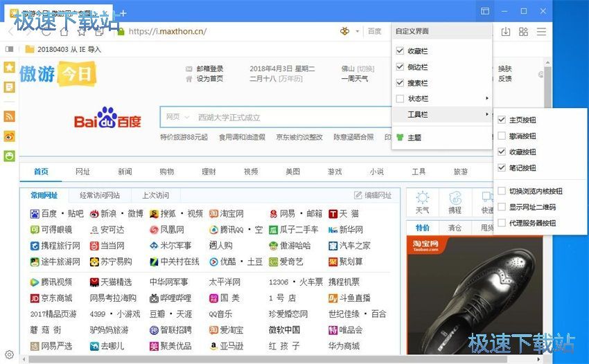Open the 网页 search type dropdown
The height and width of the screenshot is (364, 589).
point(177,117)
